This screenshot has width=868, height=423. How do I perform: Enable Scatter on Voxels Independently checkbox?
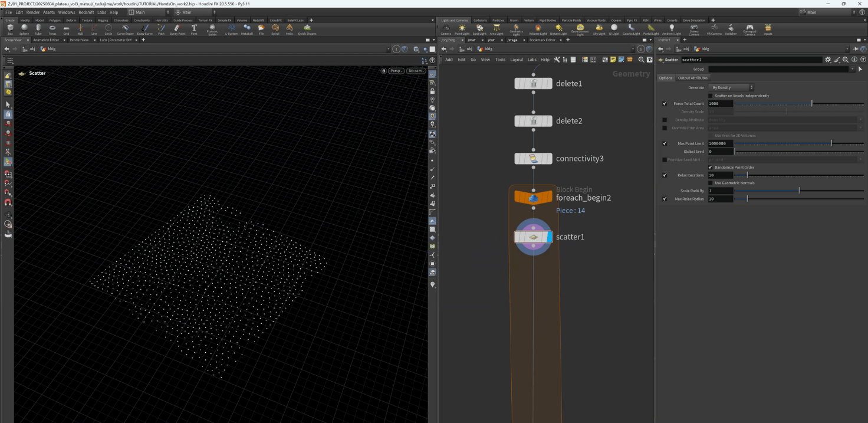tap(711, 96)
